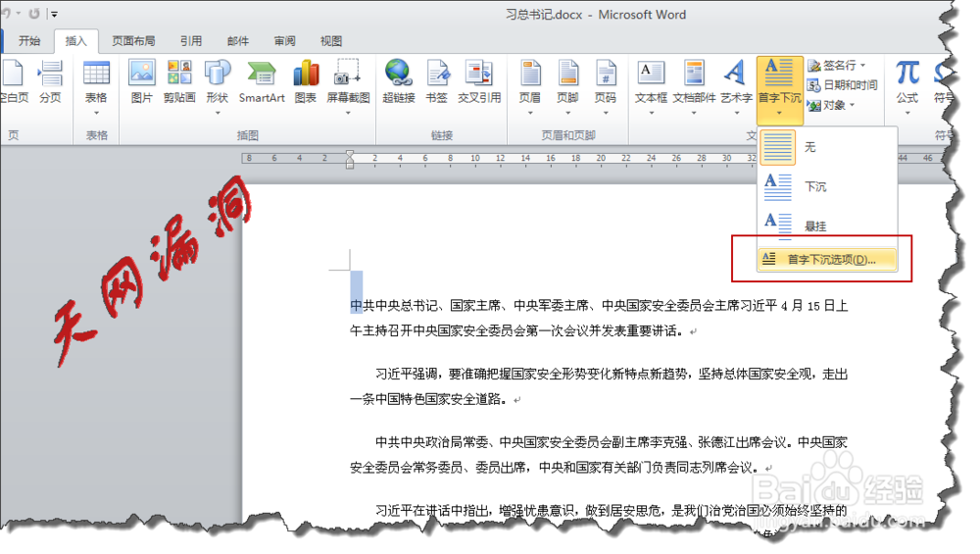Expand the 公式 dropdown arrow
The image size is (980, 554).
point(906,113)
